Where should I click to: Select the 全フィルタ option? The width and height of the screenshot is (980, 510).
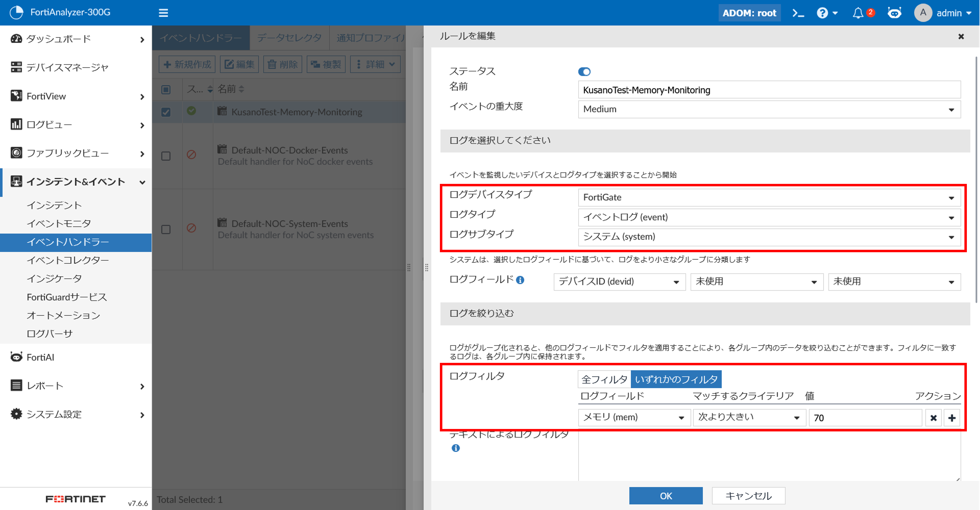coord(604,379)
